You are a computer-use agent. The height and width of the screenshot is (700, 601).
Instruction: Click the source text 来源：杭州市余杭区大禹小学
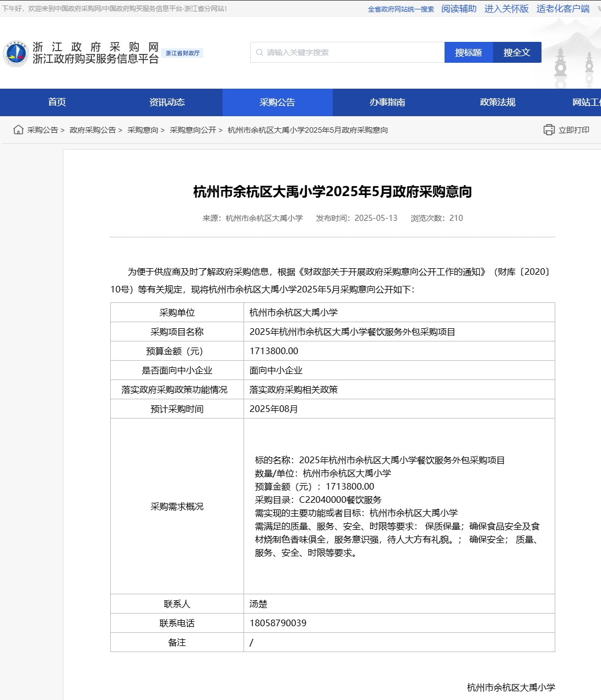(x=253, y=218)
